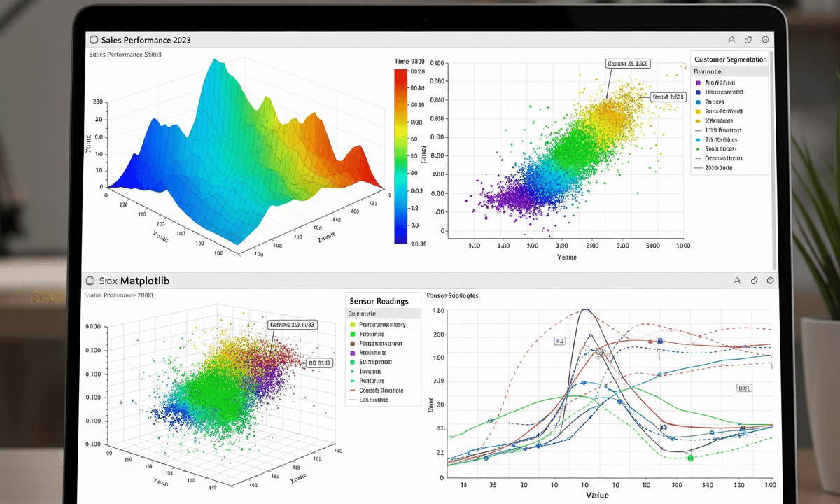Image resolution: width=840 pixels, height=504 pixels.
Task: Click the Sensor Readings legend title
Action: pos(378,301)
